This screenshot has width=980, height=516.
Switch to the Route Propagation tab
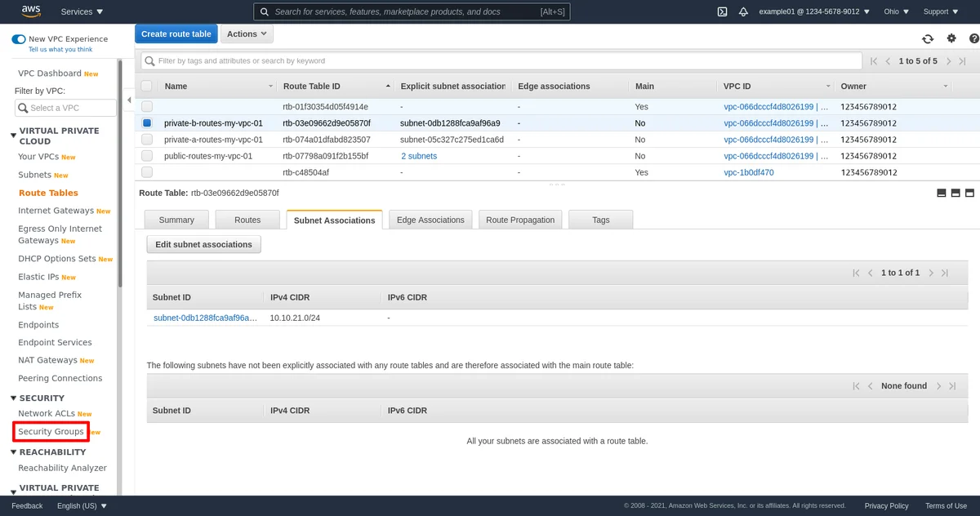click(520, 220)
